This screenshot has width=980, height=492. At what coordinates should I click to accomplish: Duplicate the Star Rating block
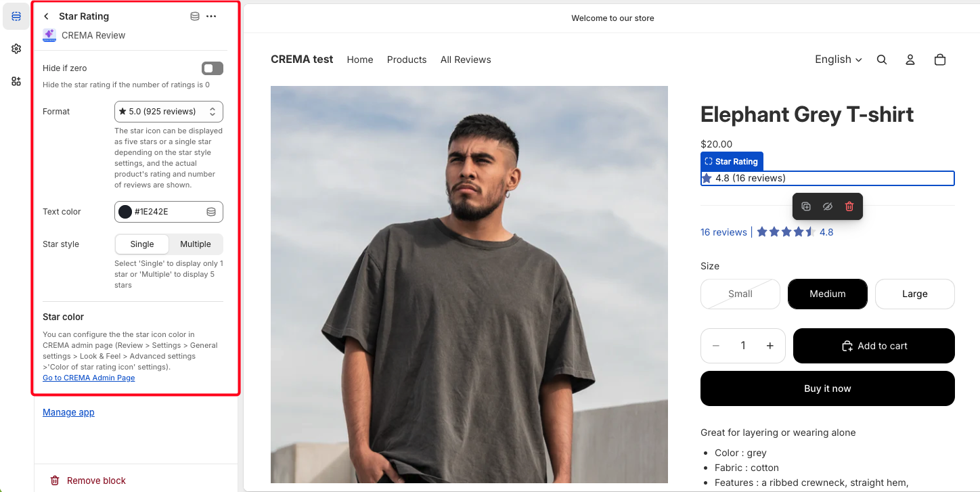(x=806, y=206)
